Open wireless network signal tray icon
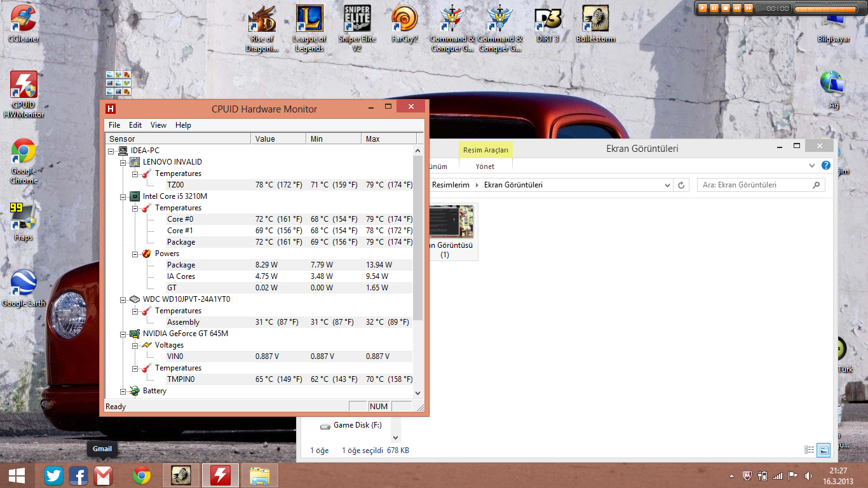Viewport: 868px width, 488px height. (x=778, y=475)
